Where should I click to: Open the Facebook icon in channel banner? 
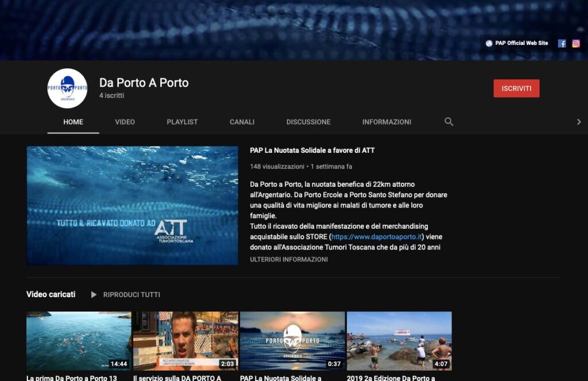[562, 44]
